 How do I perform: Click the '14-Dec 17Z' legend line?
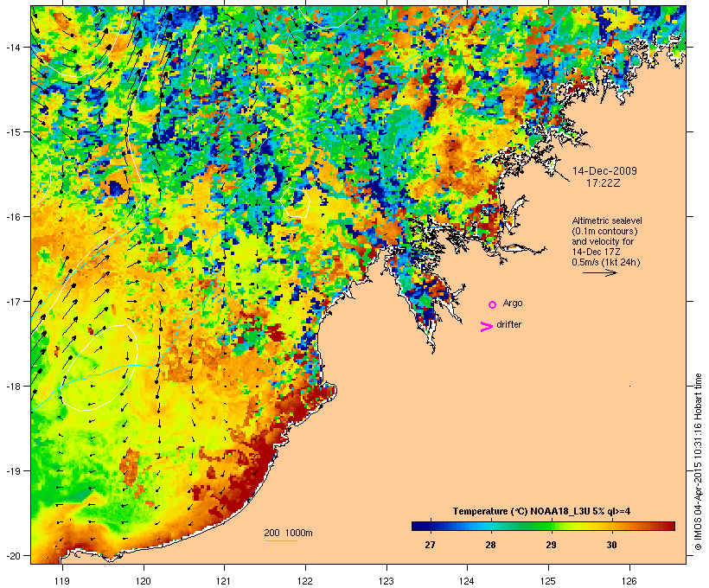596,252
